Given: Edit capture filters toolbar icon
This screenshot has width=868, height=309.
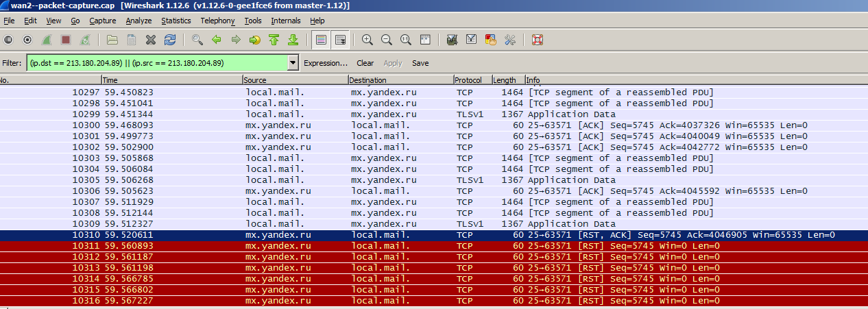Looking at the screenshot, I should (452, 40).
